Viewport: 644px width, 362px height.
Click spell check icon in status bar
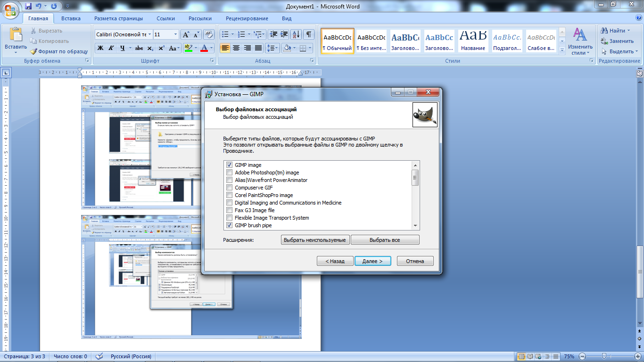(x=99, y=356)
